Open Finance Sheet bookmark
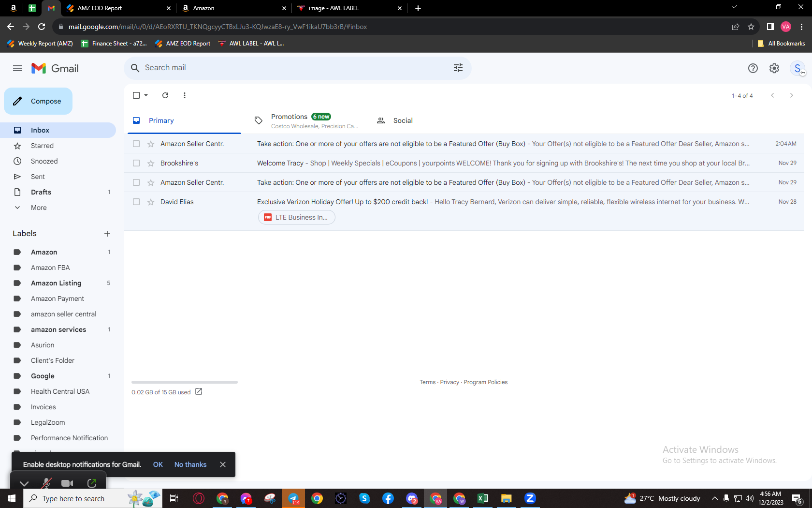812x508 pixels. pos(114,44)
